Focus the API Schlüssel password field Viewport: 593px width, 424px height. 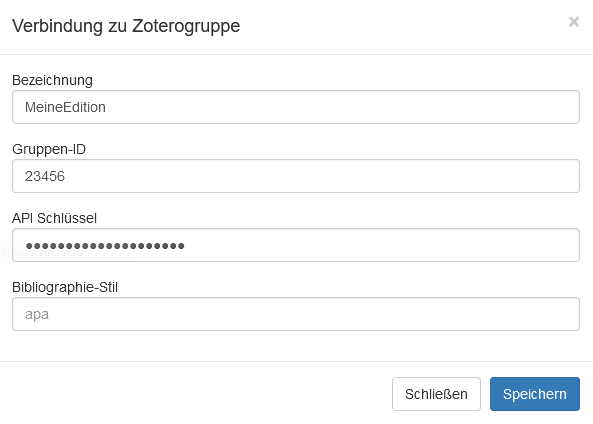click(296, 245)
